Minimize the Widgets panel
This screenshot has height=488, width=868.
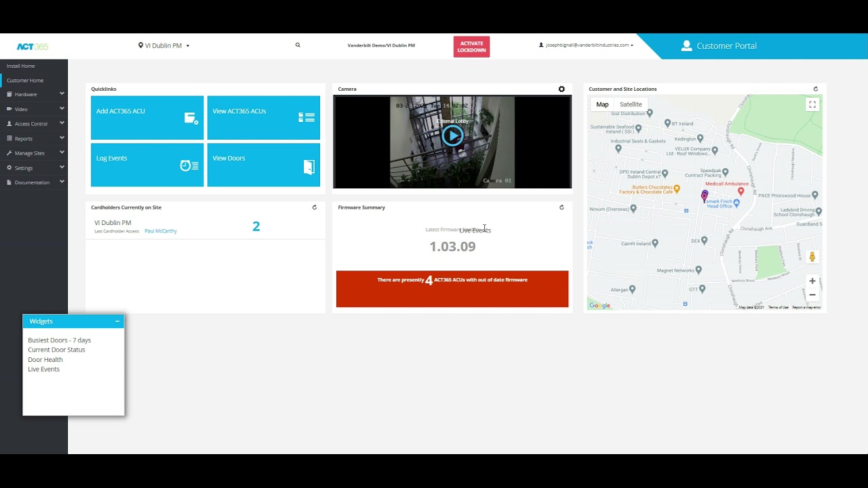tap(117, 321)
